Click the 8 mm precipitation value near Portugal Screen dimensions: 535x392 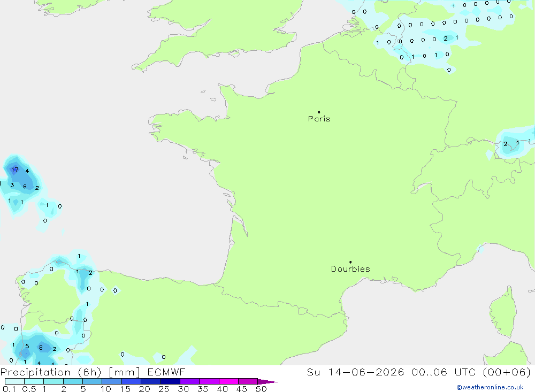point(41,348)
